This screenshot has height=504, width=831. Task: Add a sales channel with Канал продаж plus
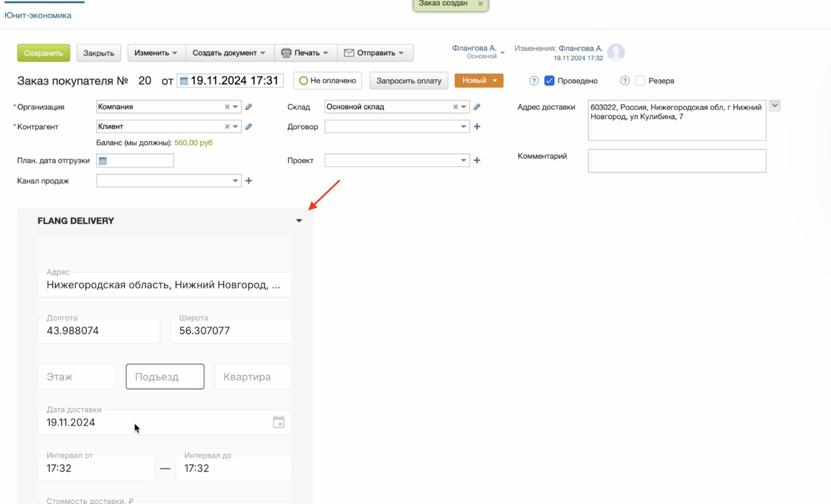pos(249,181)
